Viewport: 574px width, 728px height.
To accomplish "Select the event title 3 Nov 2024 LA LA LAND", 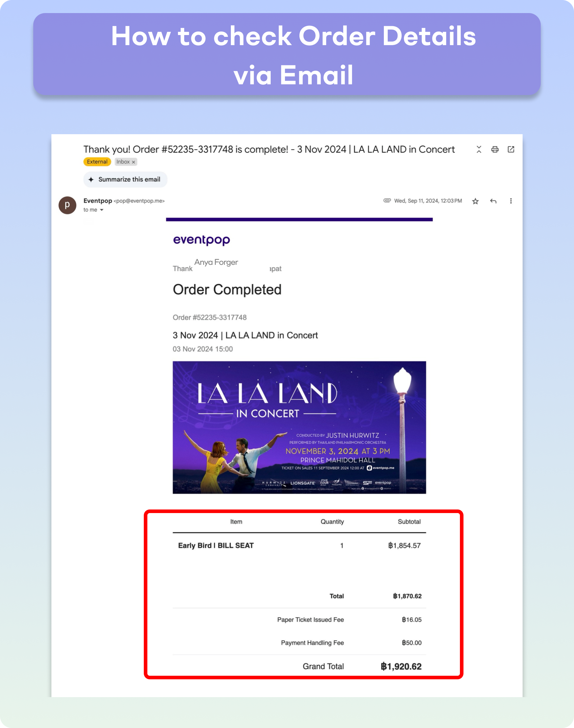I will [245, 335].
